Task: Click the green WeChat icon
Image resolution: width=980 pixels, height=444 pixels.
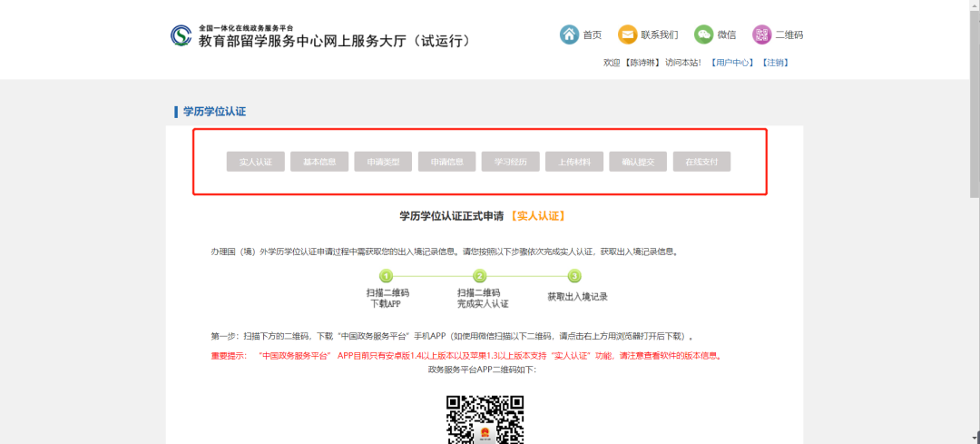Action: tap(704, 35)
